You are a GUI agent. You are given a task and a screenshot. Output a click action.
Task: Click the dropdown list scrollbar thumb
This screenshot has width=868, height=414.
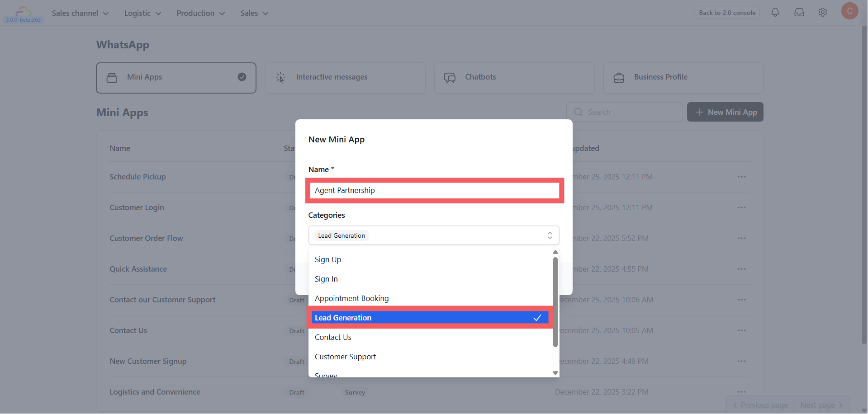click(555, 302)
